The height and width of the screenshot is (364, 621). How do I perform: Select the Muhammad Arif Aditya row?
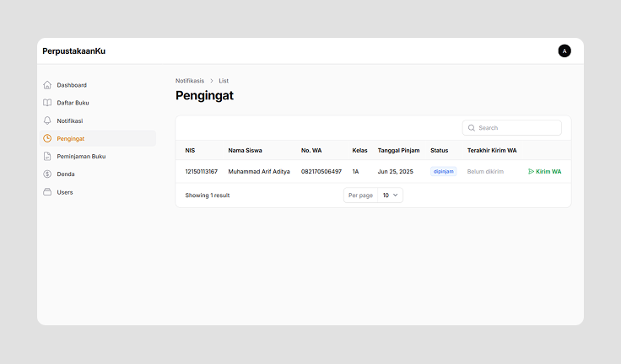(x=259, y=171)
